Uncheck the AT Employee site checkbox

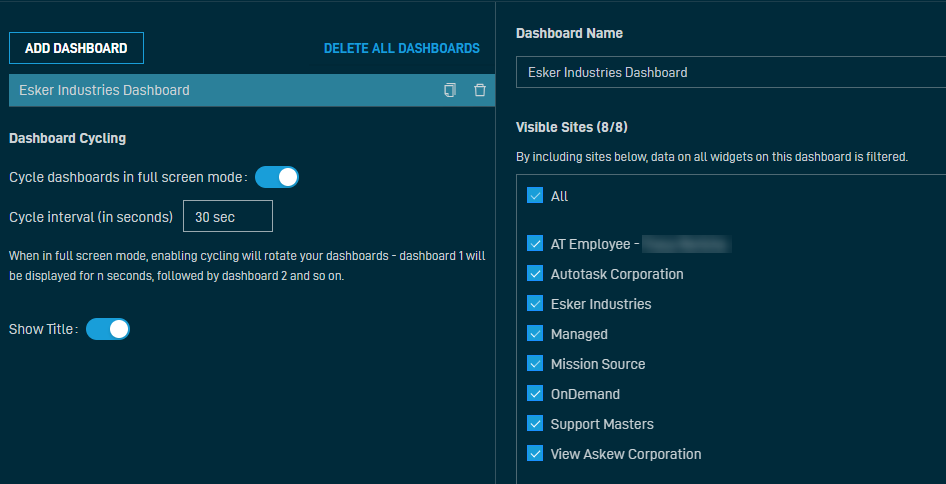[535, 244]
